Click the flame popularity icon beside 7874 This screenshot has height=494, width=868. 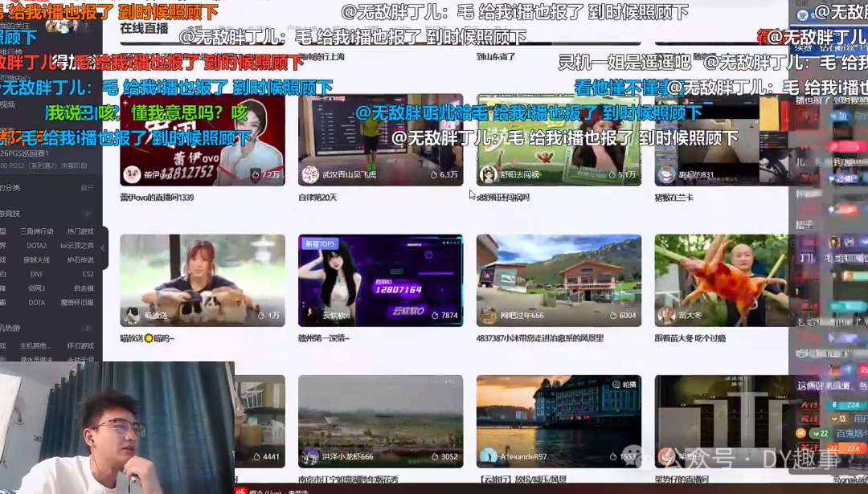tap(435, 316)
